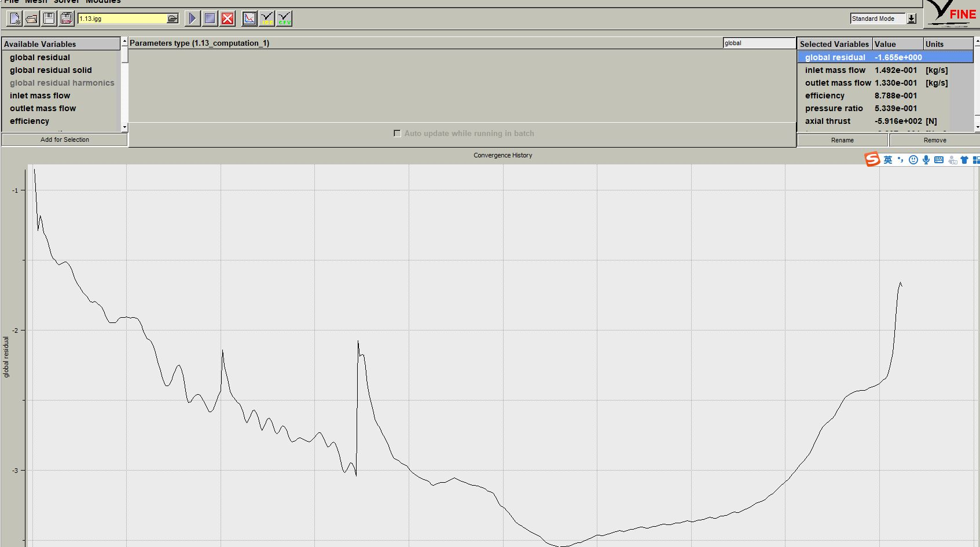Kill the solver with the red X icon
The height and width of the screenshot is (547, 980).
click(x=228, y=19)
